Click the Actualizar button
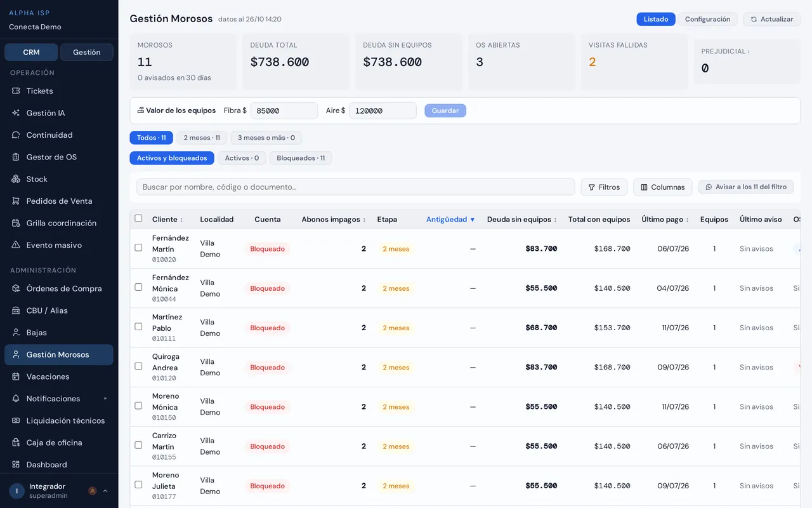The height and width of the screenshot is (508, 812). point(772,19)
